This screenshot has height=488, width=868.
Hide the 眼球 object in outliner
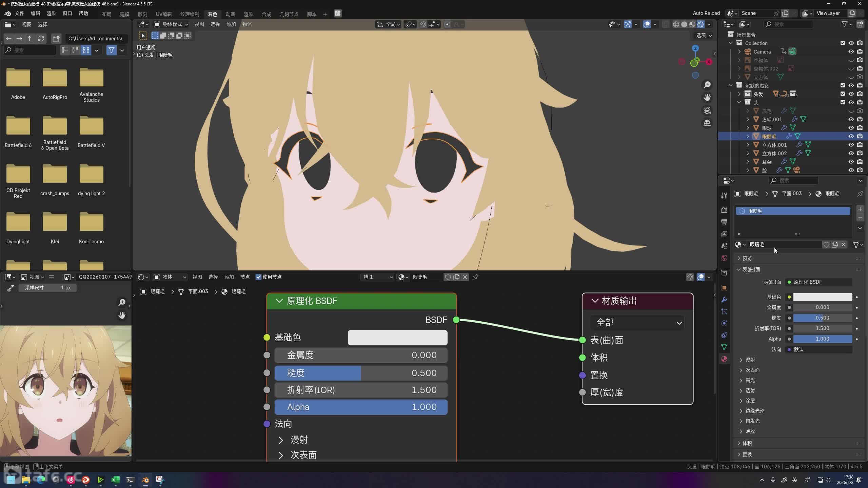(x=851, y=128)
